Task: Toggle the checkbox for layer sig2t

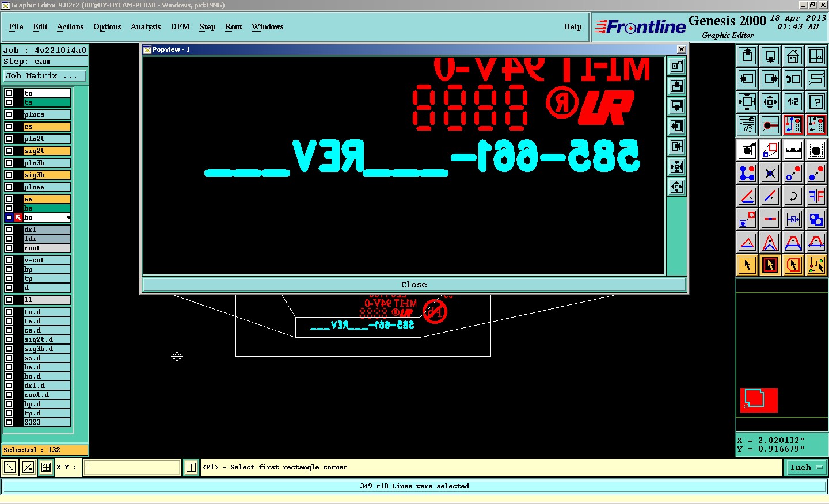Action: (x=9, y=151)
